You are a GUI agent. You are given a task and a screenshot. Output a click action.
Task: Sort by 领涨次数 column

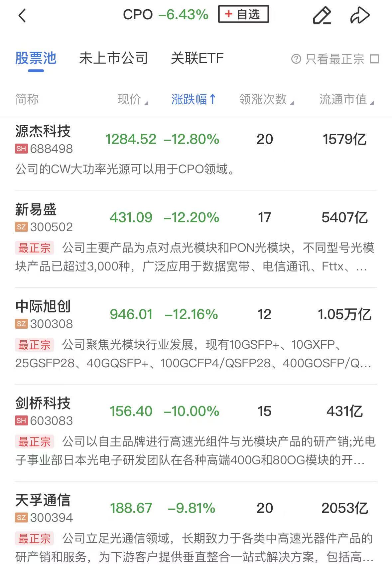pos(267,99)
